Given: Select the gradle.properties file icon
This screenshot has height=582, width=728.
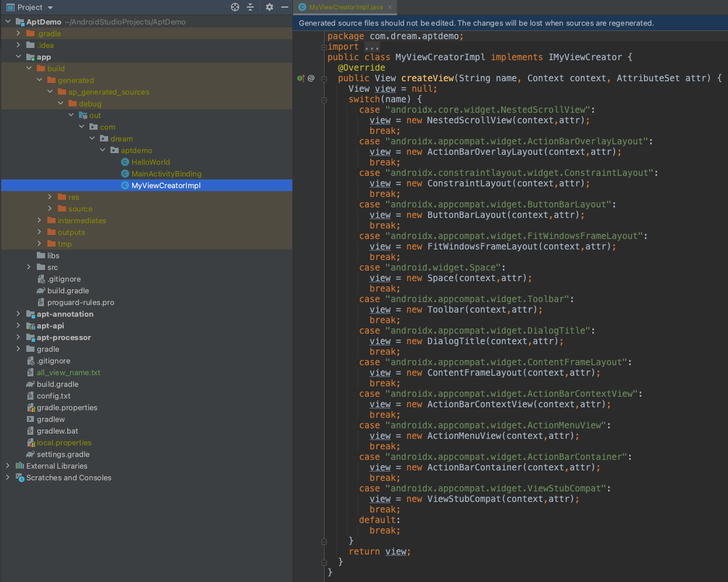Looking at the screenshot, I should [x=30, y=407].
